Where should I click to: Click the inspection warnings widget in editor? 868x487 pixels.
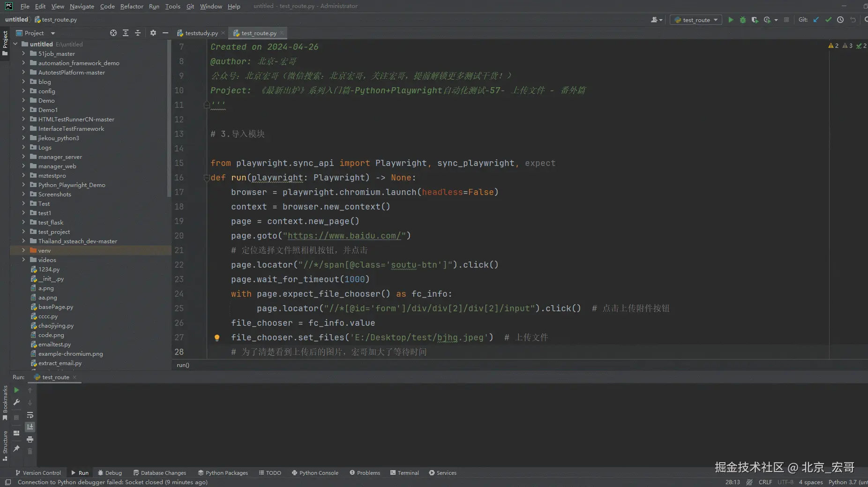tap(847, 45)
